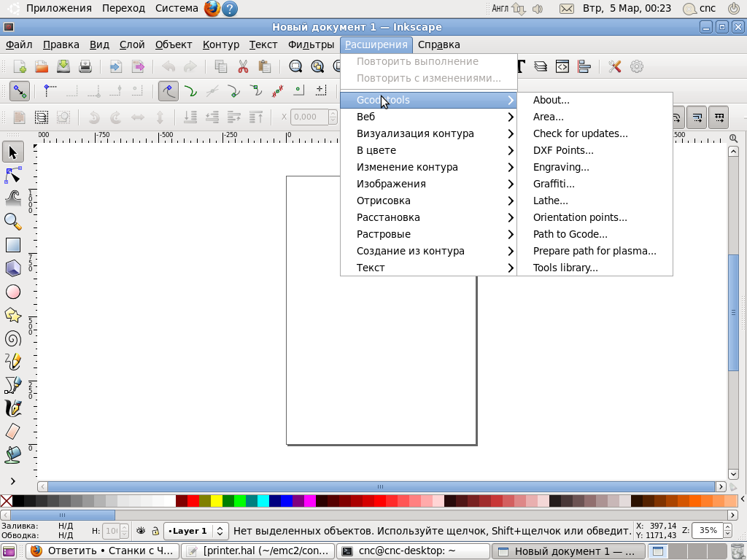Select the Tweak tool
Screen dimensions: 747x560
click(13, 198)
